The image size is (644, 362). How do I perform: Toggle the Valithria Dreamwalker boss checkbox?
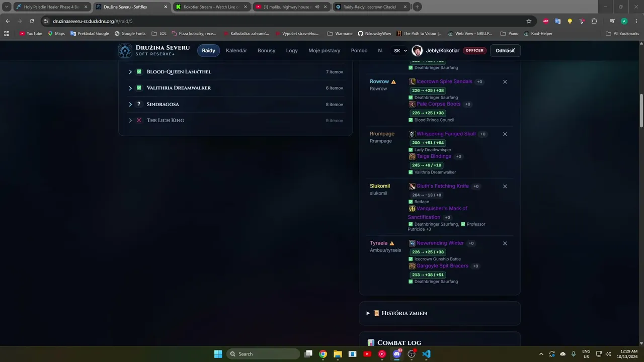[139, 88]
